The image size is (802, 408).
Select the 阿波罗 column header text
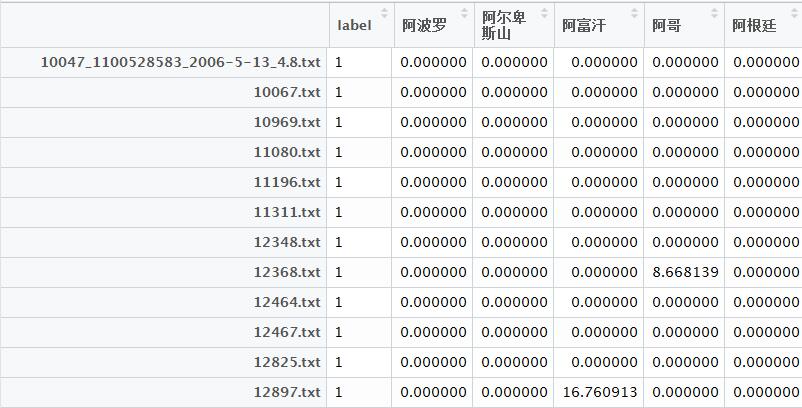click(x=424, y=26)
